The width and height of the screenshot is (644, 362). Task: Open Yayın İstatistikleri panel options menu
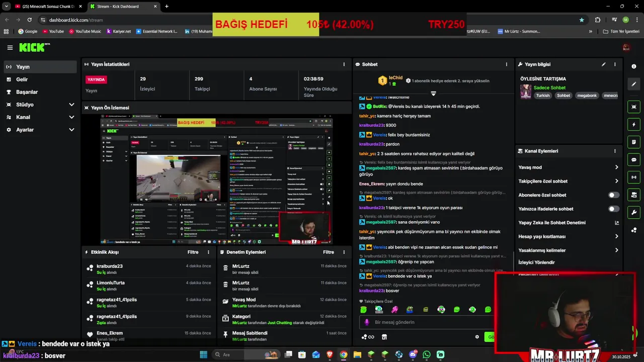[344, 64]
